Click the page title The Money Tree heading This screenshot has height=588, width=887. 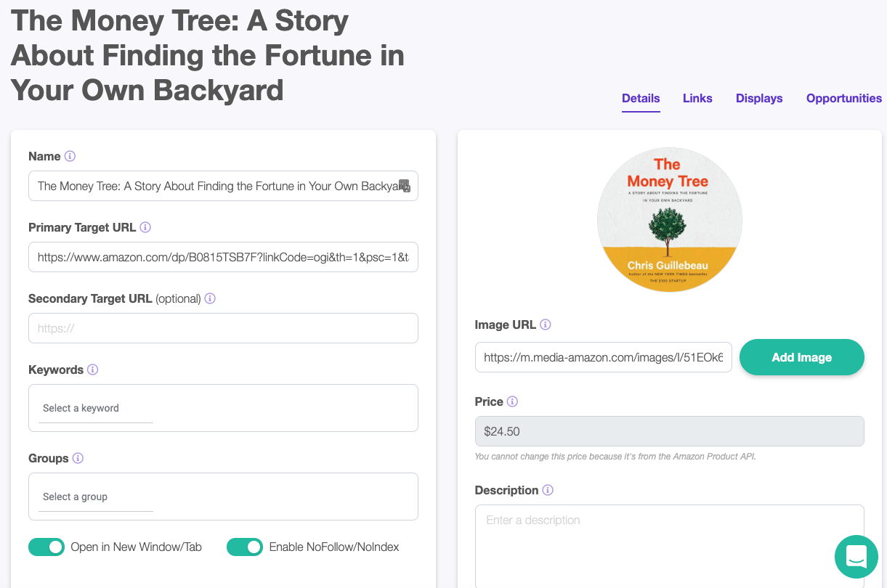click(208, 56)
